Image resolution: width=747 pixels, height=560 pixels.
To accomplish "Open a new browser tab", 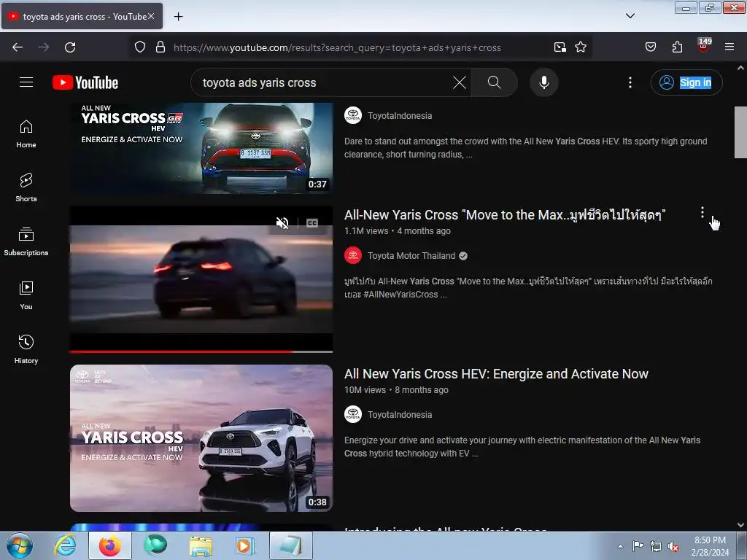I will [x=178, y=17].
